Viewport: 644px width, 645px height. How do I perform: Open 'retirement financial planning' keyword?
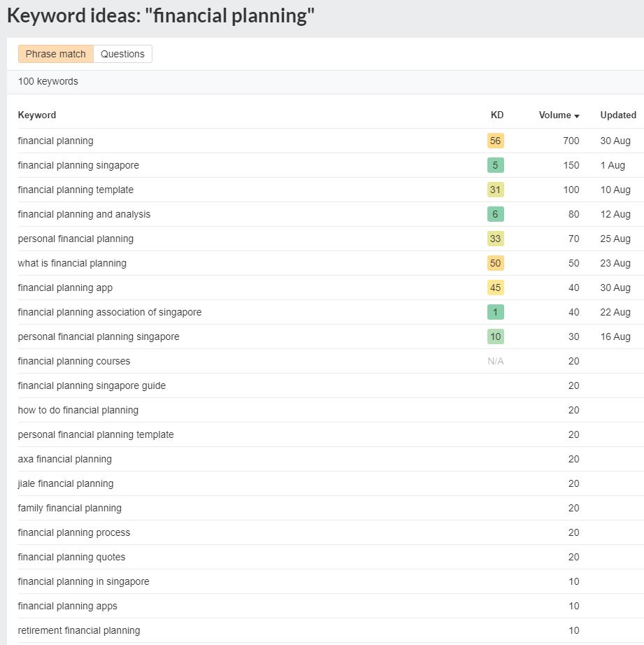coord(79,630)
